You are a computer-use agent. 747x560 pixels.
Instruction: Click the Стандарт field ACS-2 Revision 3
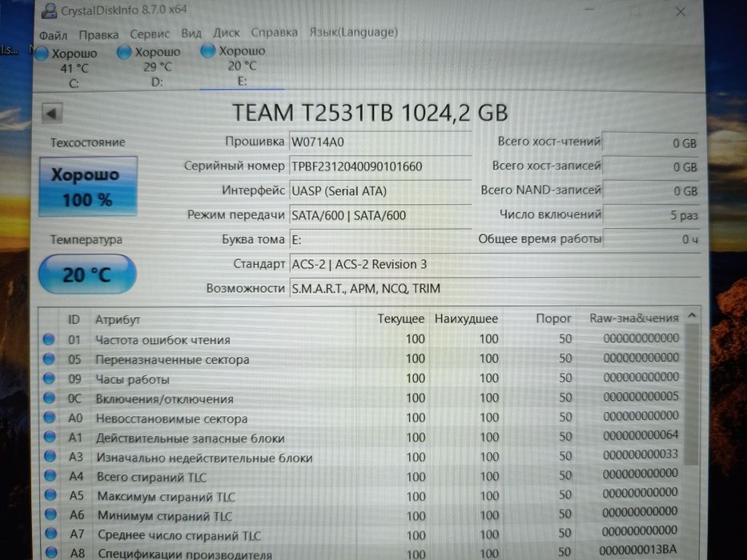click(x=495, y=264)
